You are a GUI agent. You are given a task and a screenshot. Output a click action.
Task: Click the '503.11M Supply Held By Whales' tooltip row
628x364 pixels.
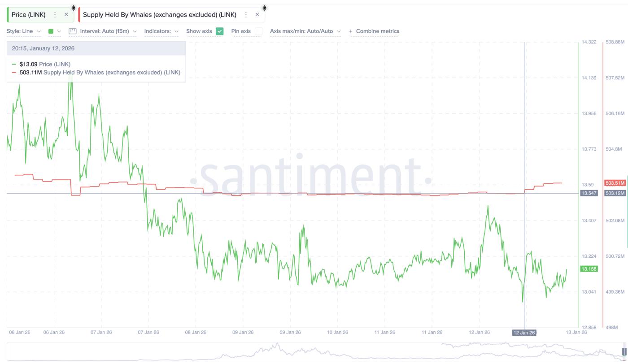tap(96, 72)
